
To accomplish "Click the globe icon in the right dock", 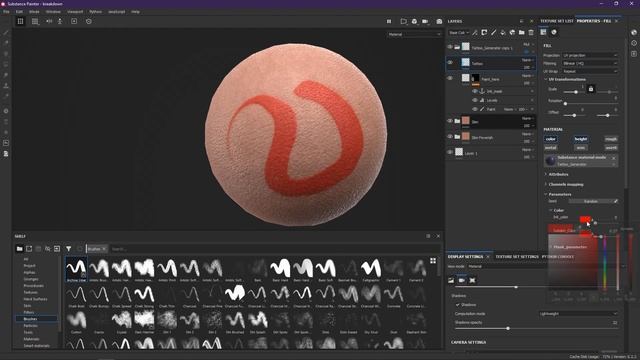I will (634, 32).
